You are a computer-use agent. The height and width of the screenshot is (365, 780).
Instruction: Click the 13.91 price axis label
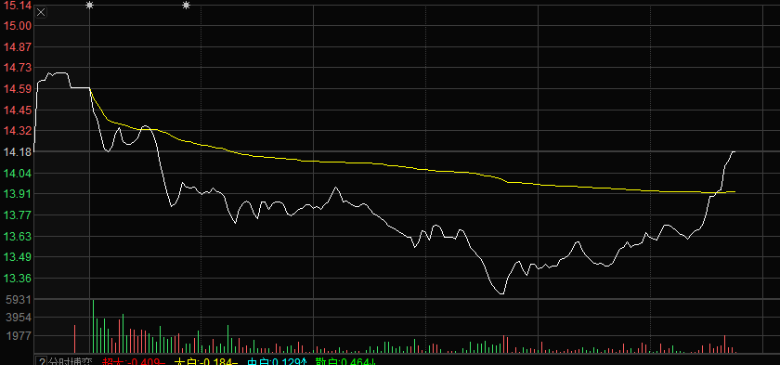click(17, 194)
